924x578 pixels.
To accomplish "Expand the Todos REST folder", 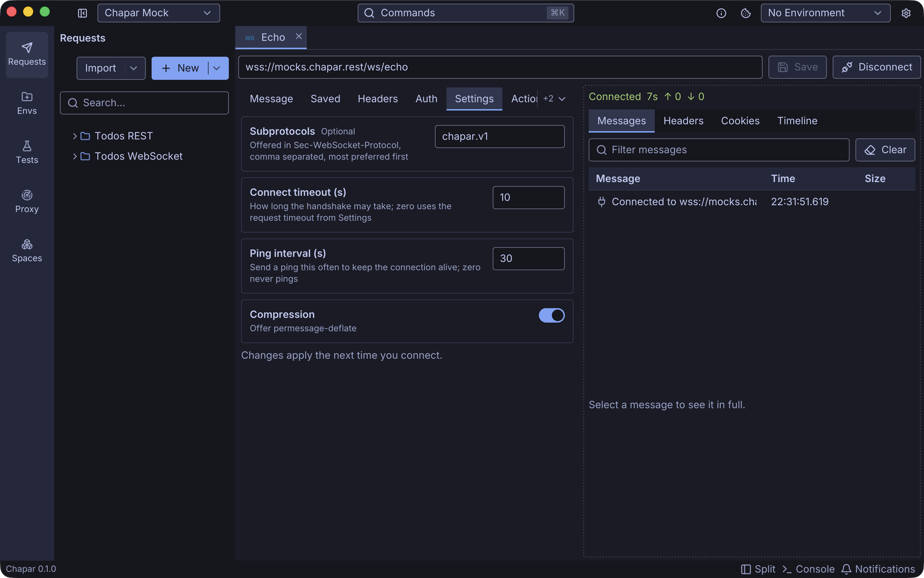I will point(74,136).
